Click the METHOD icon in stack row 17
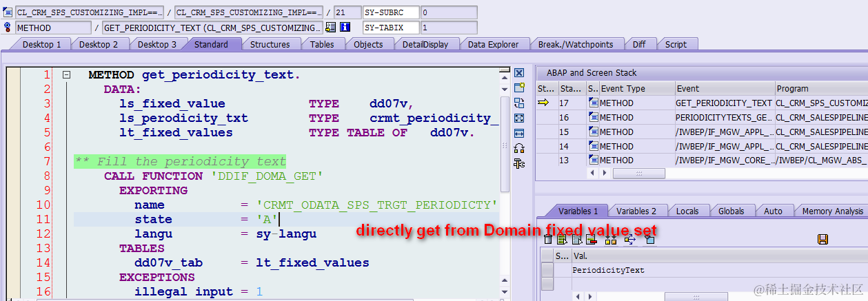This screenshot has width=868, height=301. pyautogui.click(x=593, y=103)
